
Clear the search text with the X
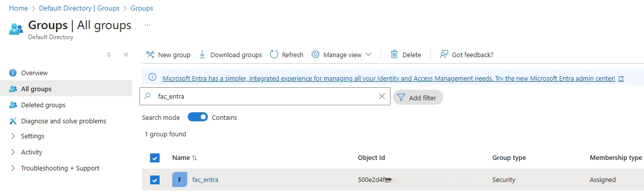[x=382, y=97]
